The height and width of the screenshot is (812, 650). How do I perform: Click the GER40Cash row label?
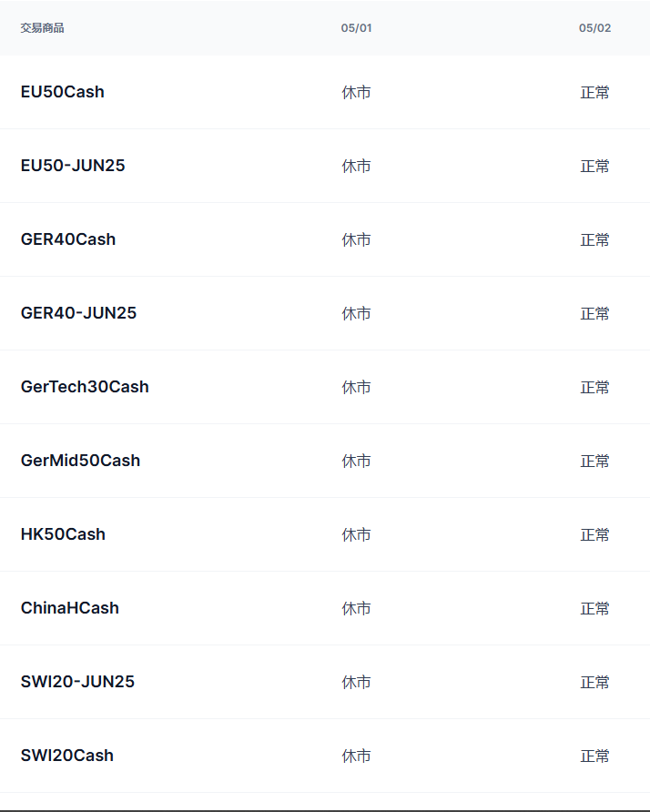[x=68, y=239]
